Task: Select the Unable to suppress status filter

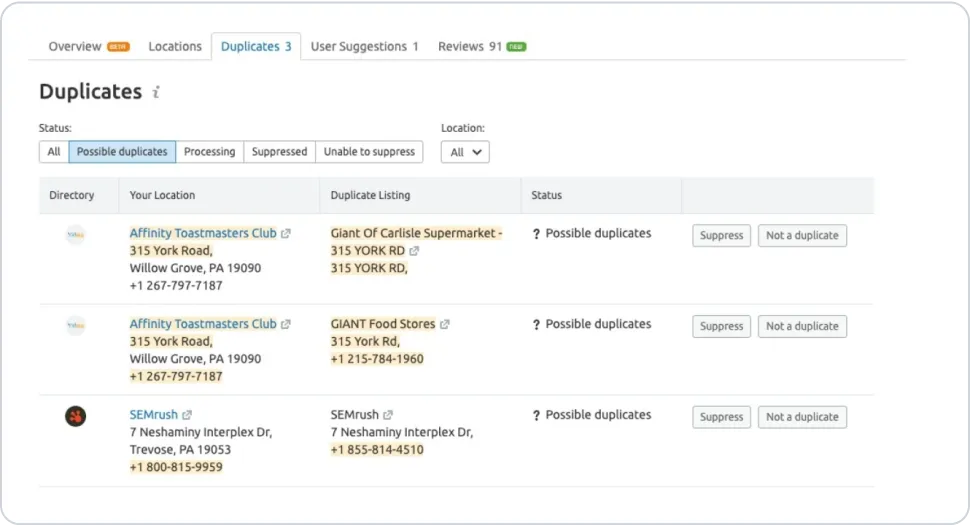Action: pos(369,152)
